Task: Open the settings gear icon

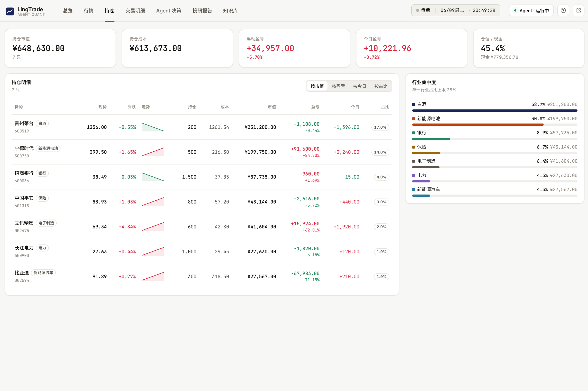Action: tap(578, 11)
